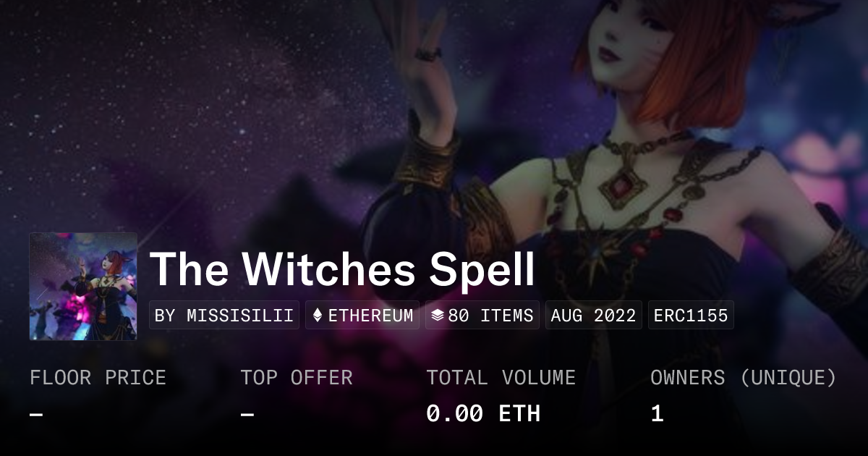
Task: Click the ERC1155 token standard badge
Action: (x=691, y=316)
